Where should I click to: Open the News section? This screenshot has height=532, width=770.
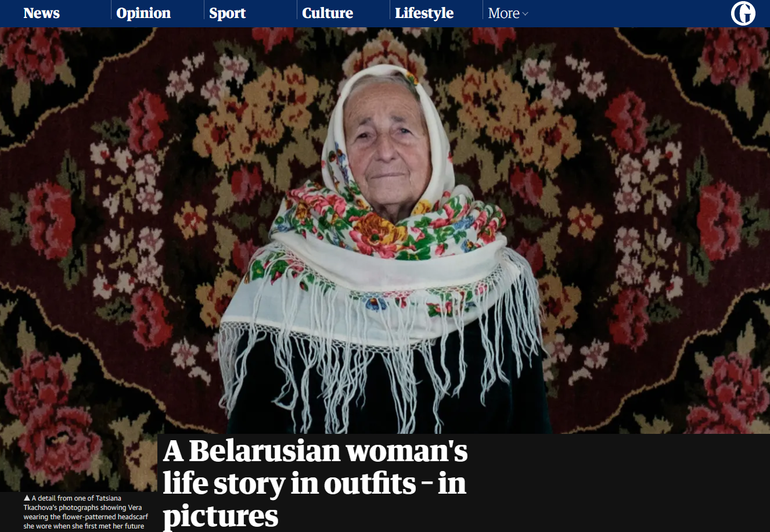click(41, 13)
